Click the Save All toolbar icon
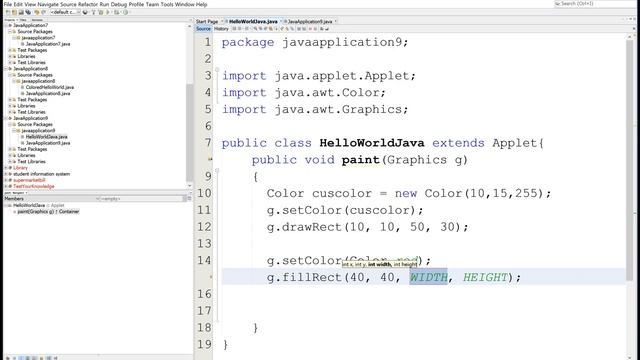 click(x=28, y=12)
